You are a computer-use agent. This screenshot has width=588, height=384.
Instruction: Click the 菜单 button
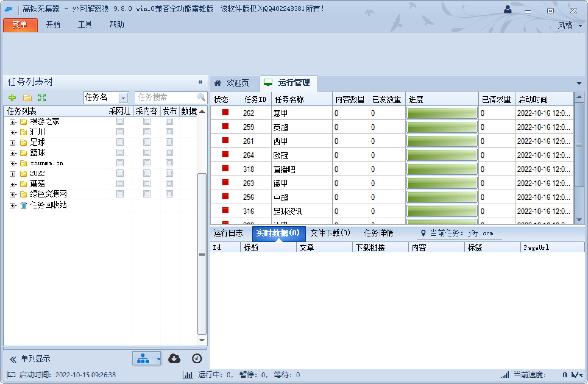click(20, 25)
